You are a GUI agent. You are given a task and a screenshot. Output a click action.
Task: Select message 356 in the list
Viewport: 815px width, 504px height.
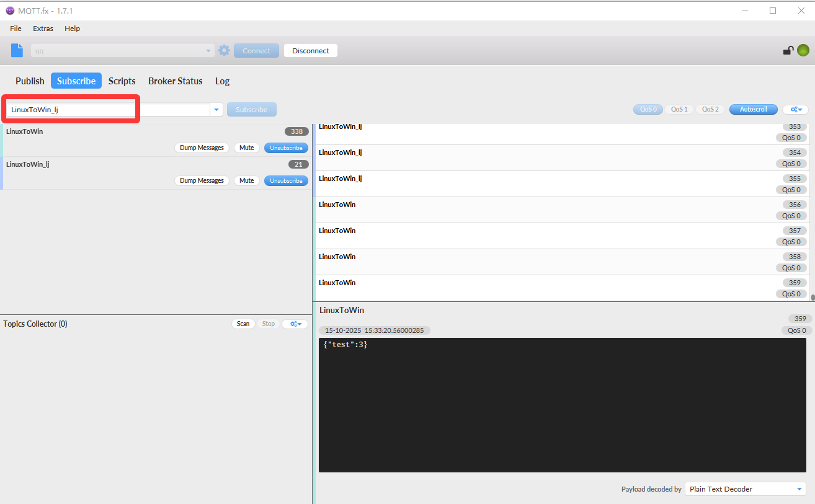coord(562,210)
